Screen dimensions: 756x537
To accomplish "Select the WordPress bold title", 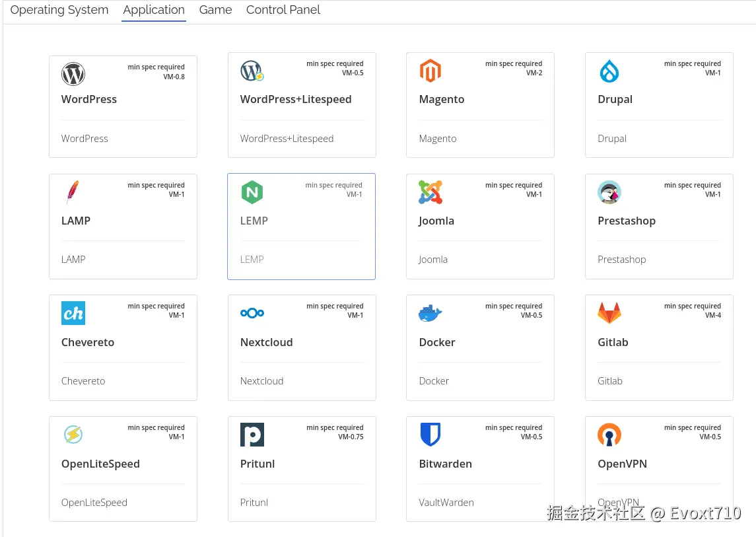I will [89, 99].
